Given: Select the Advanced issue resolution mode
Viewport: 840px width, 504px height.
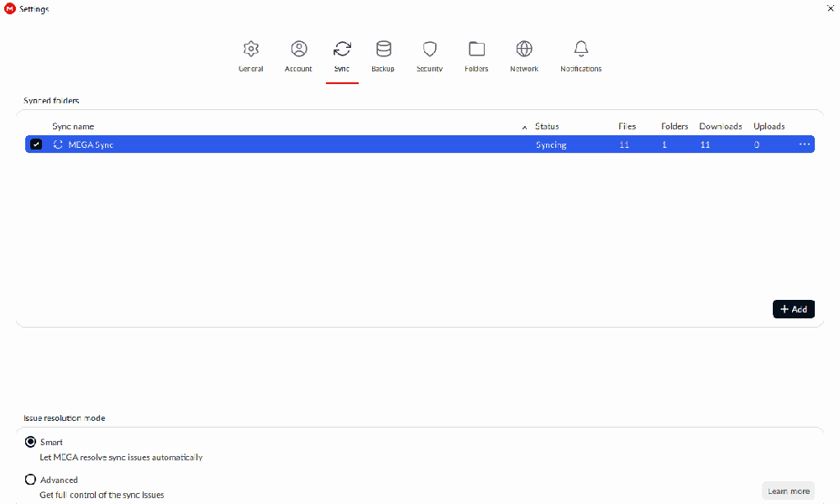Looking at the screenshot, I should [x=31, y=480].
